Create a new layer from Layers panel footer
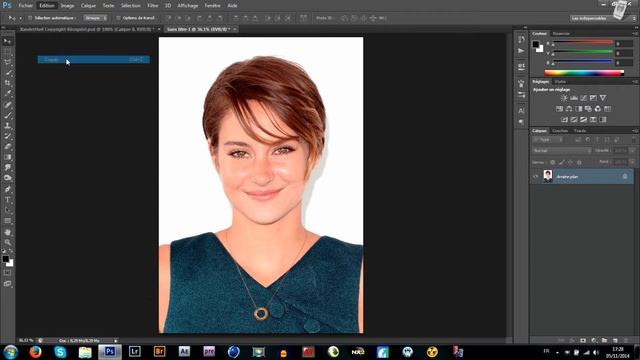This screenshot has height=360, width=640. (615, 340)
